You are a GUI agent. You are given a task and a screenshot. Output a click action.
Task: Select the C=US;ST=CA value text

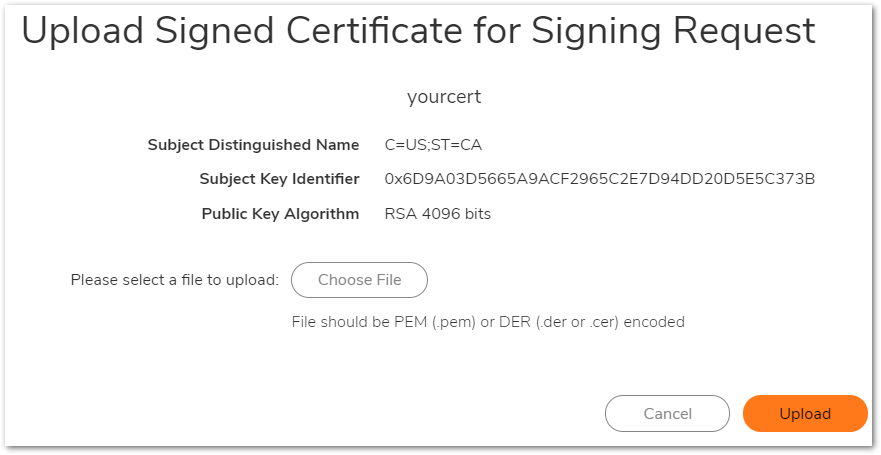pyautogui.click(x=433, y=145)
